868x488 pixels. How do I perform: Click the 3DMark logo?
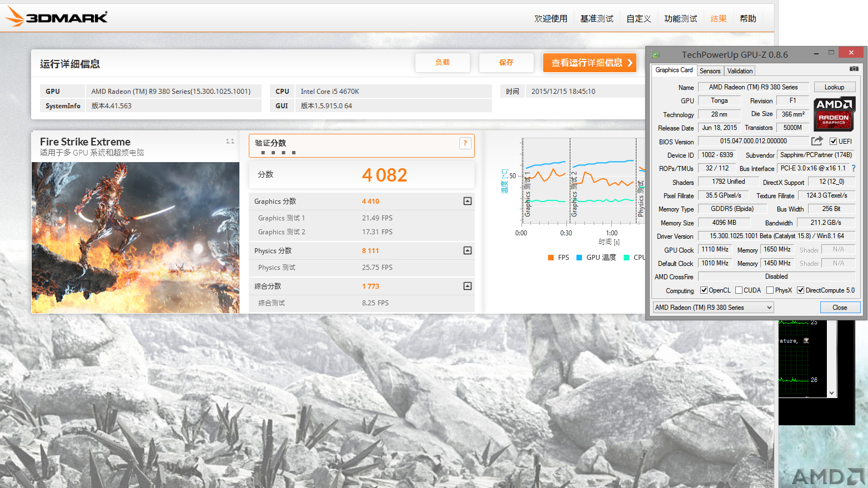pyautogui.click(x=57, y=17)
